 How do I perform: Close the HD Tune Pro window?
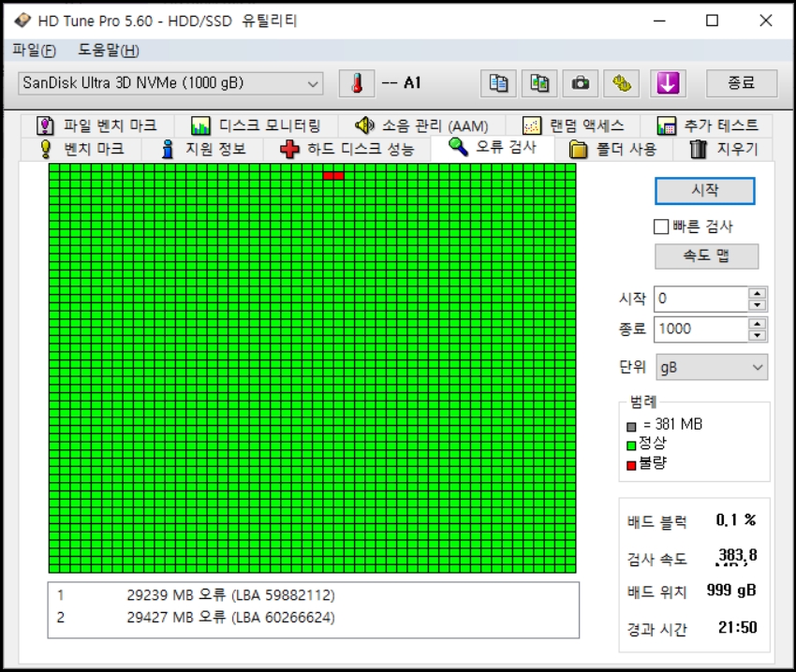pyautogui.click(x=766, y=21)
